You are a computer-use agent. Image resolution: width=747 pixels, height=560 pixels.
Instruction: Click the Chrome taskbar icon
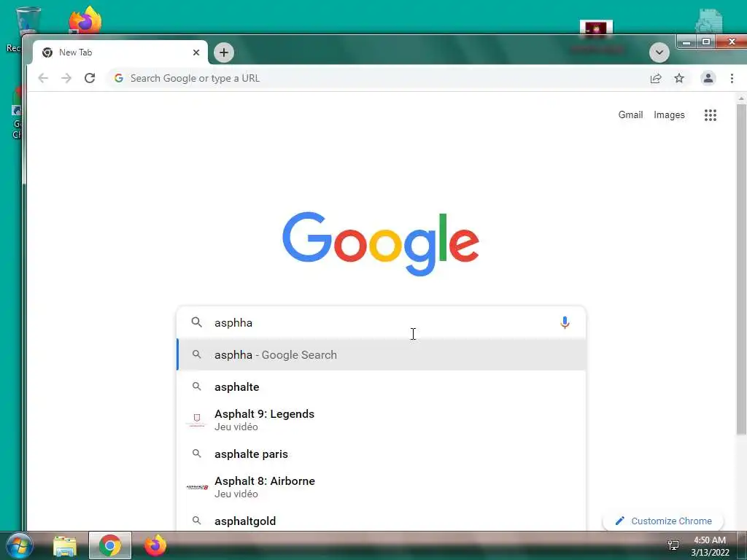pos(110,545)
